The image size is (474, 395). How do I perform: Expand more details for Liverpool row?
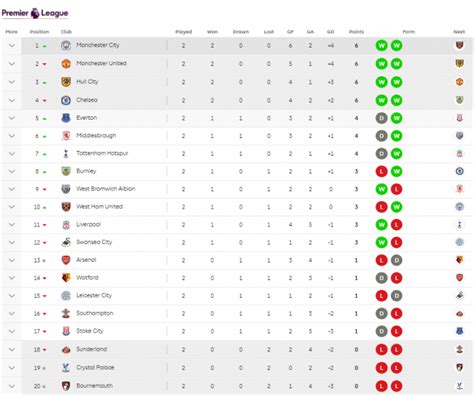click(12, 225)
